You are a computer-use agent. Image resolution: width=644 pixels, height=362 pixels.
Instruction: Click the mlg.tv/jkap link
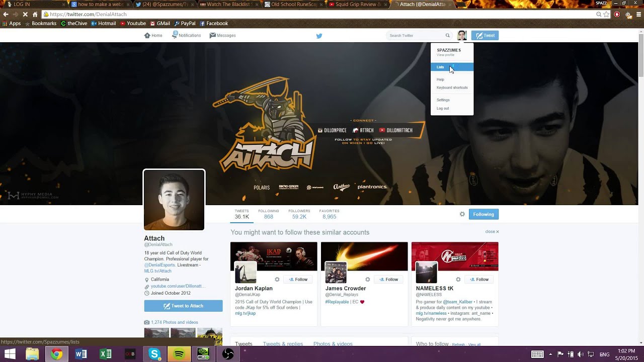pyautogui.click(x=246, y=313)
